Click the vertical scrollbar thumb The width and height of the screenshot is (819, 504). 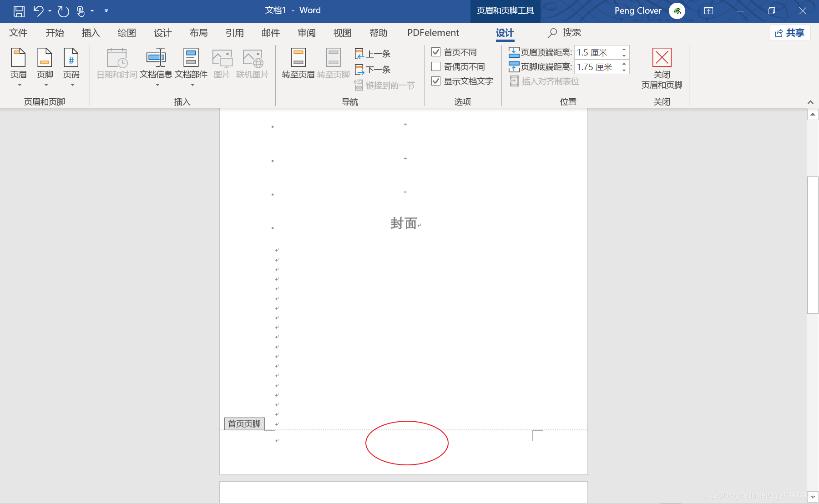tap(813, 245)
